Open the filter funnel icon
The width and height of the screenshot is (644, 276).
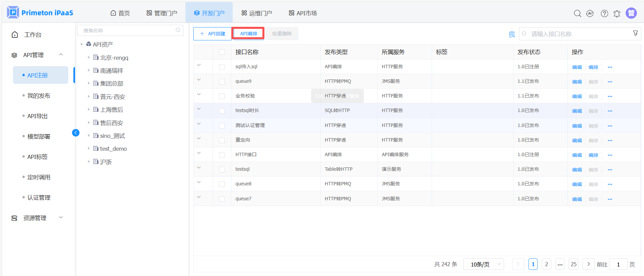635,33
